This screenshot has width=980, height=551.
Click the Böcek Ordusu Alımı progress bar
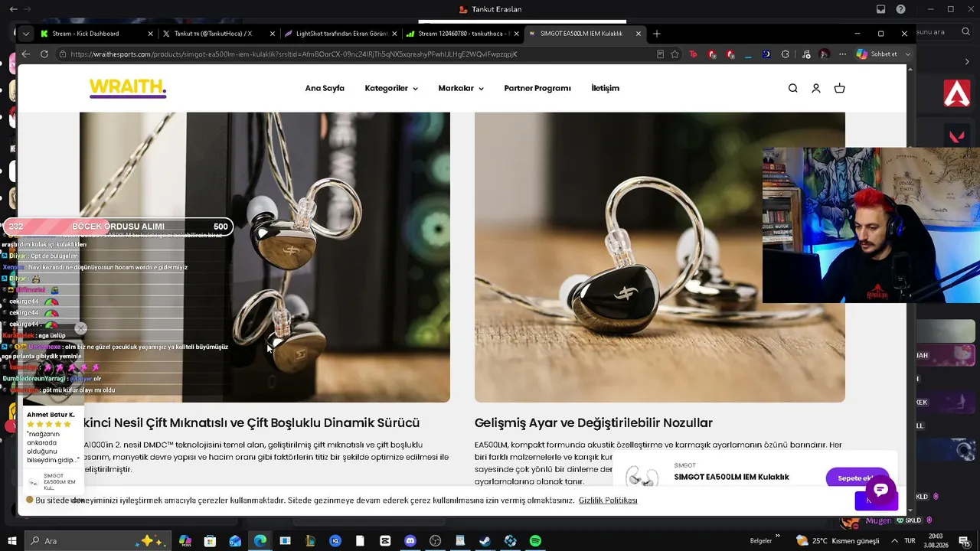(118, 227)
